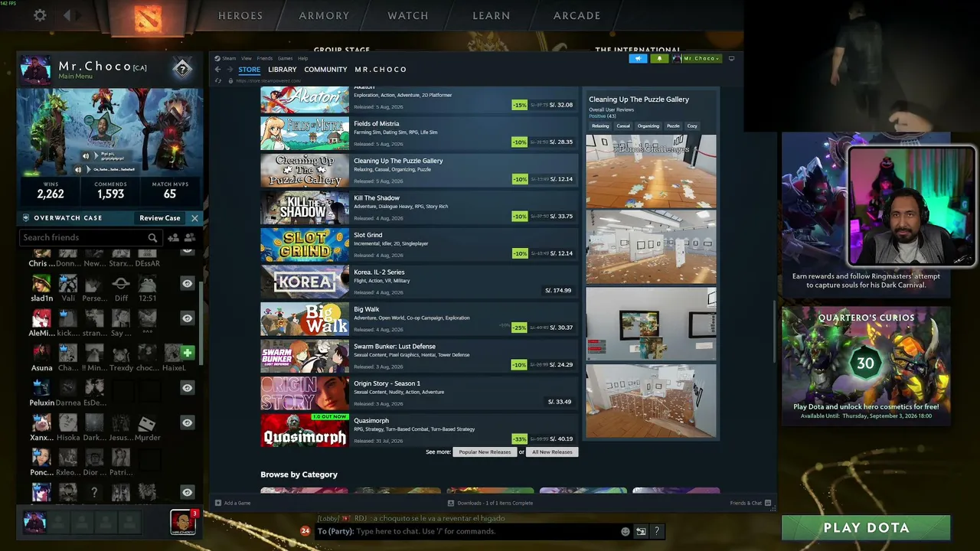Viewport: 980px width, 551px height.
Task: Click the Steam back navigation arrow
Action: point(217,70)
